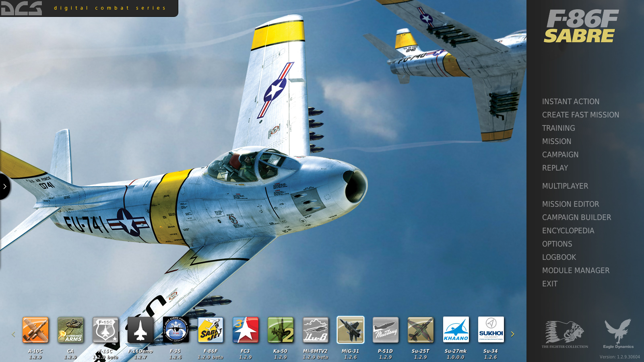The image size is (644, 362).
Task: Launch the Mission Editor
Action: (x=570, y=204)
